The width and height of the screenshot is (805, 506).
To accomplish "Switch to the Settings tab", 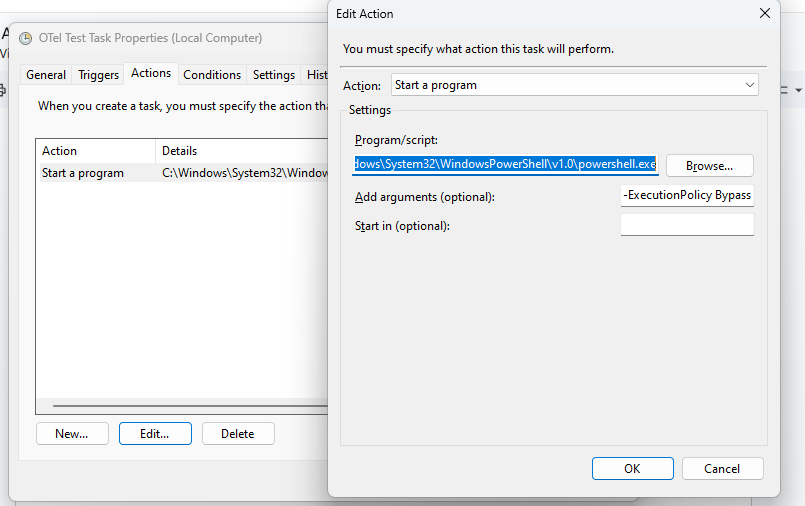I will [x=273, y=75].
